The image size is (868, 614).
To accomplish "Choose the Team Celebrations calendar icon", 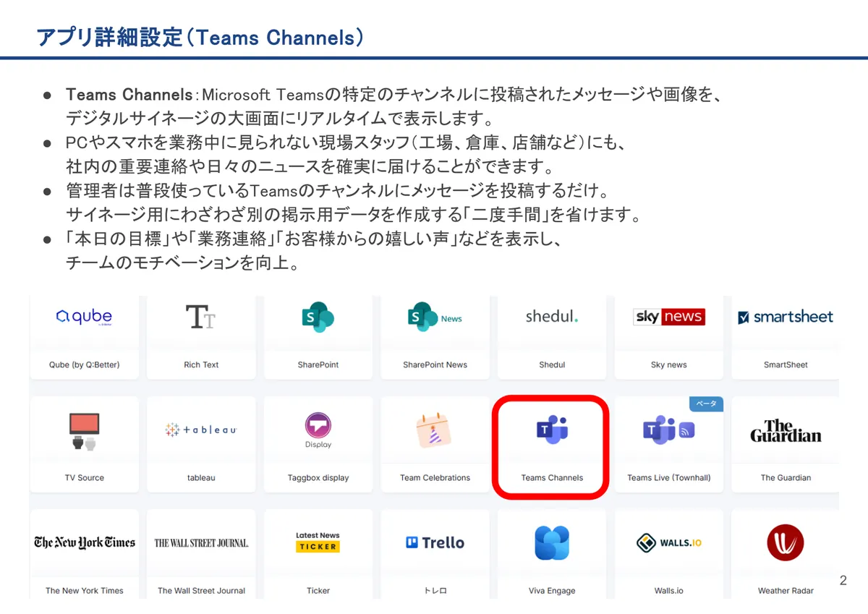I will tap(434, 431).
